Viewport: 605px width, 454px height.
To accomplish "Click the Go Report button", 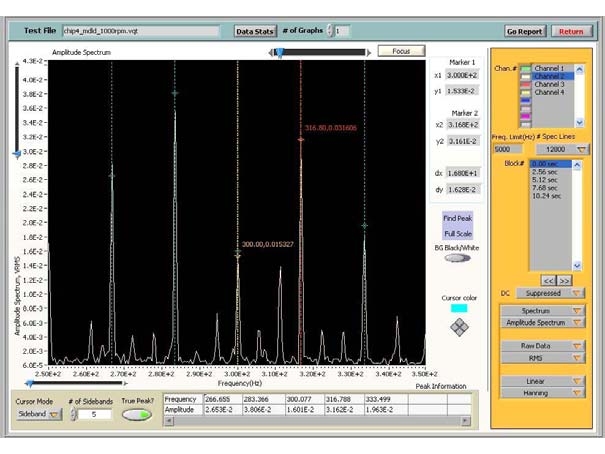I will 524,31.
